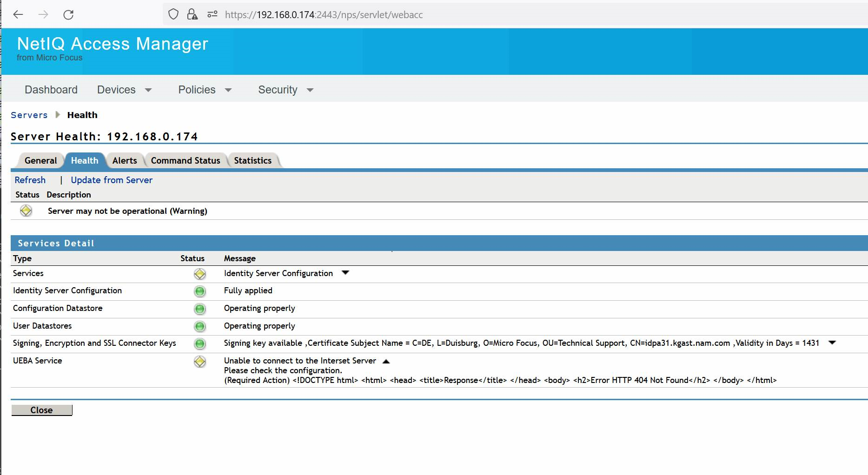Switch to the Statistics tab

[x=252, y=160]
